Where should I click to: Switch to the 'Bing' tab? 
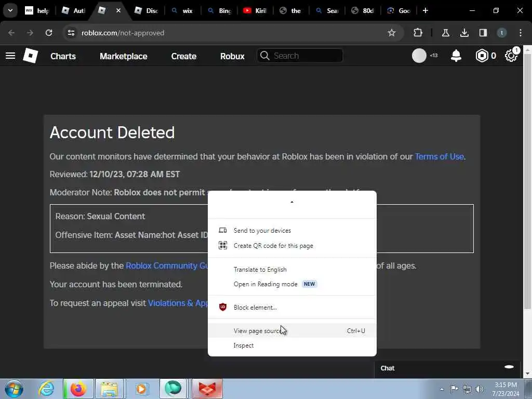pyautogui.click(x=219, y=11)
